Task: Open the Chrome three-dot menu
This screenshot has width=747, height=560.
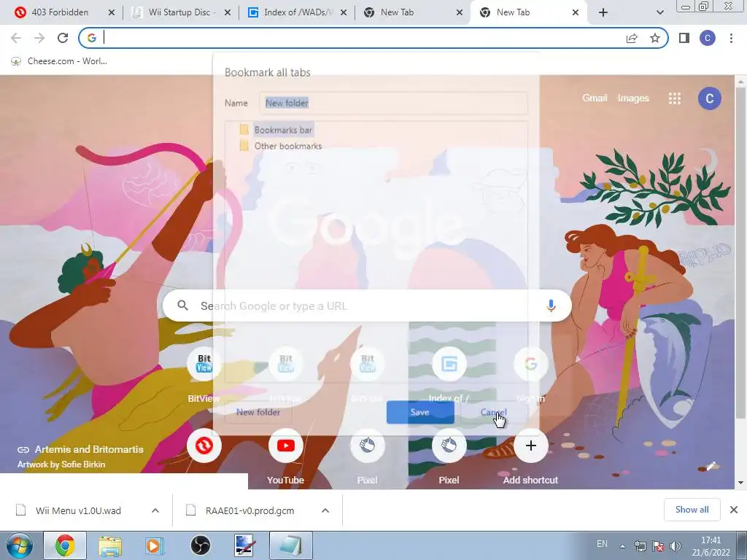Action: coord(731,38)
